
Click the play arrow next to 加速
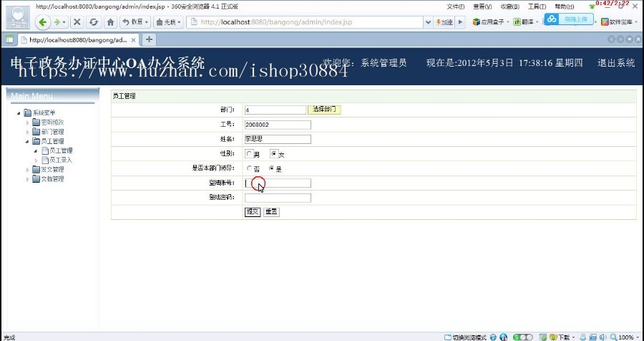pos(460,22)
